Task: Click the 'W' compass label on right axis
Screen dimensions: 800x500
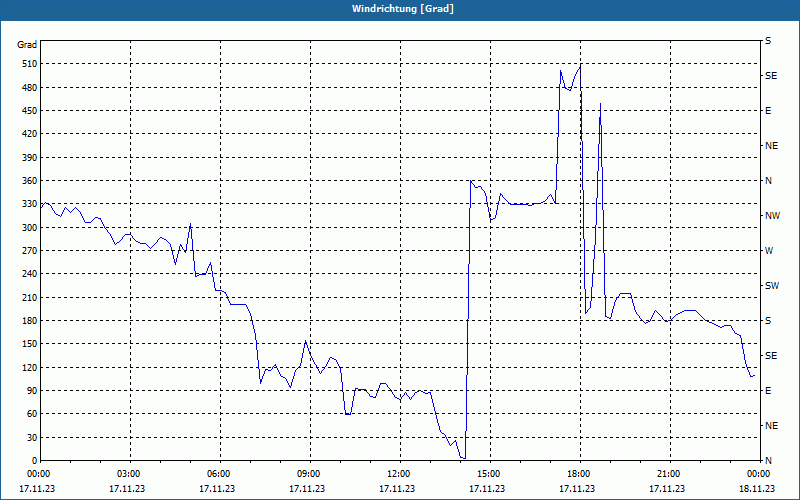Action: (x=769, y=251)
